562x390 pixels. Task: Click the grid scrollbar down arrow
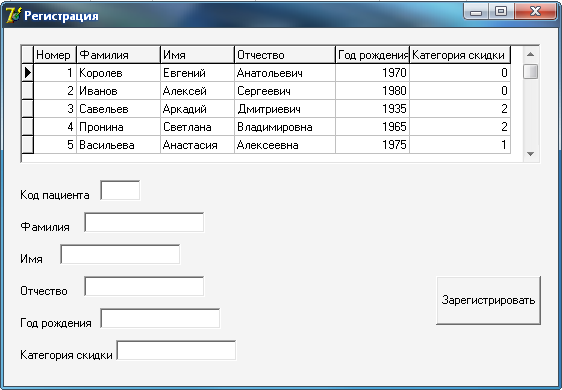tap(530, 153)
